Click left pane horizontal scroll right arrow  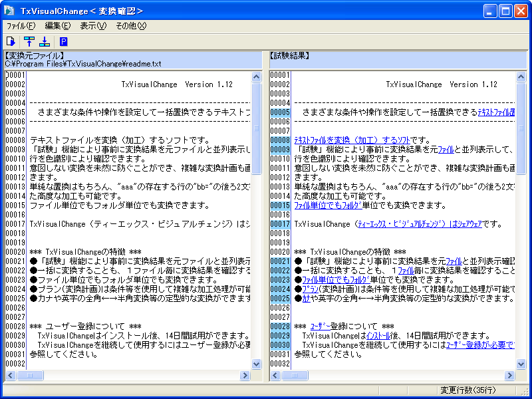245,375
